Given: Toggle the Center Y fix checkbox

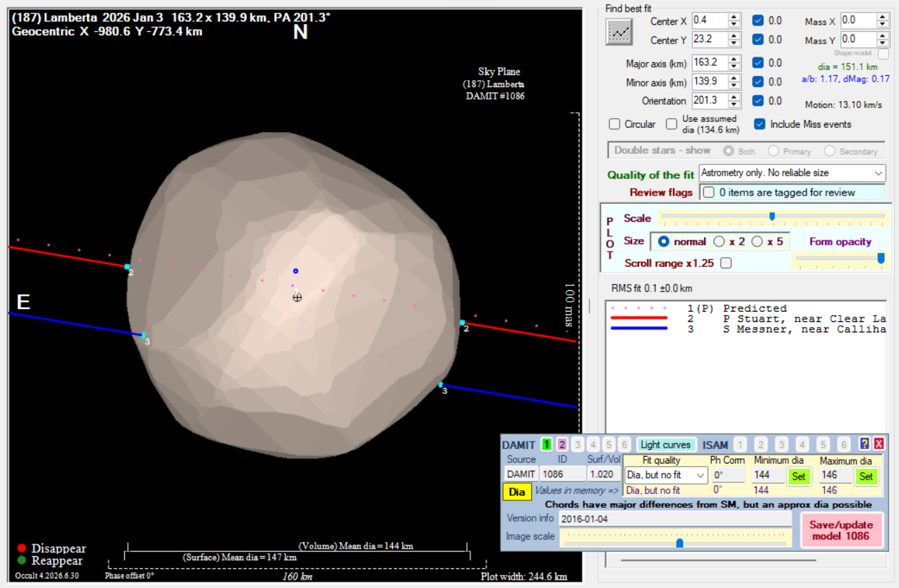Looking at the screenshot, I should point(759,39).
